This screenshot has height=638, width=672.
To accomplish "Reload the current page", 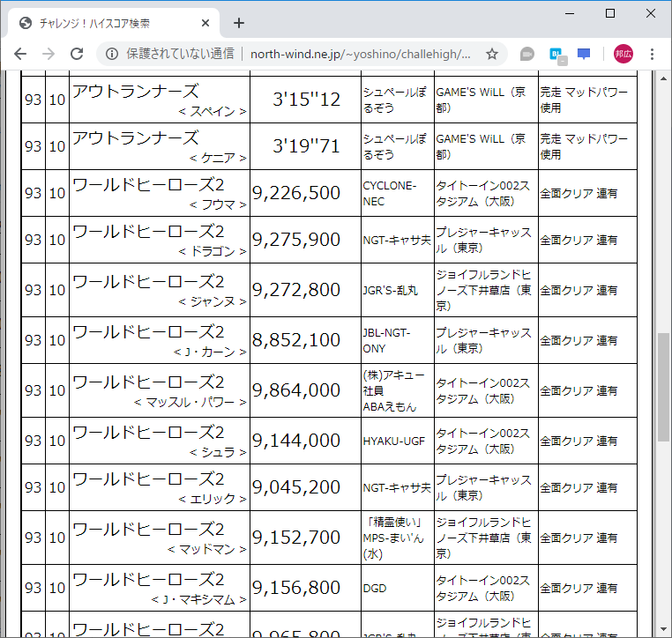I will click(x=77, y=54).
